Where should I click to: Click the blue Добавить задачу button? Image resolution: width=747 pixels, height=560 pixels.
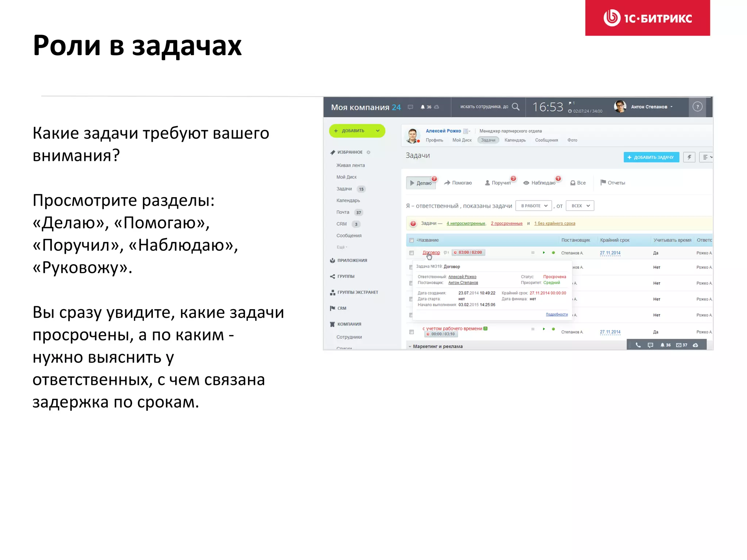(x=651, y=157)
